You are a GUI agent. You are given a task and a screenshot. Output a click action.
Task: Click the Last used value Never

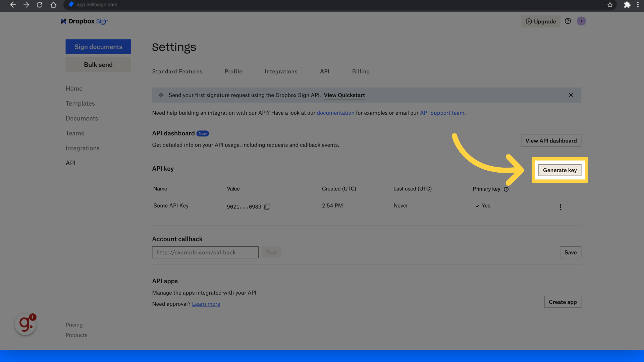click(401, 206)
